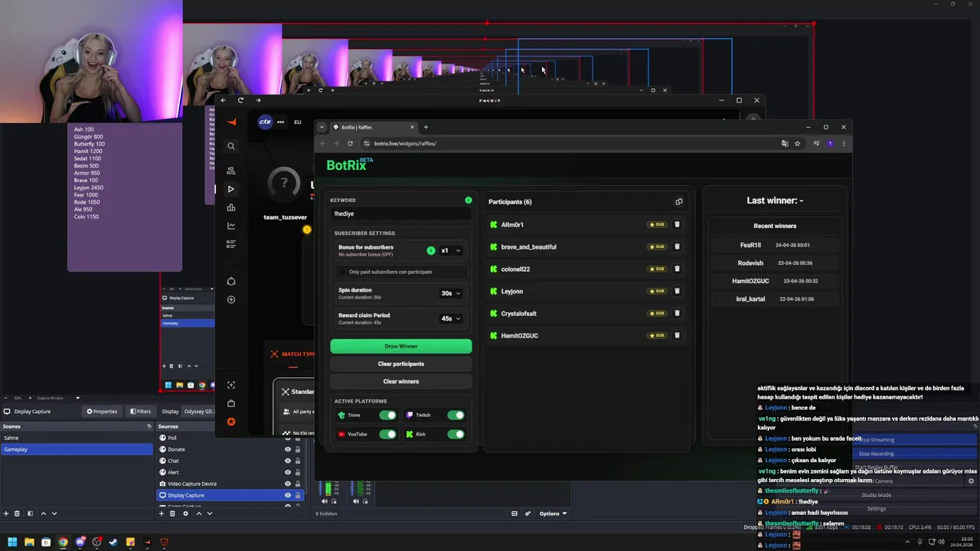Screen dimensions: 980x551
Task: Click the Draw Winner button
Action: (401, 346)
